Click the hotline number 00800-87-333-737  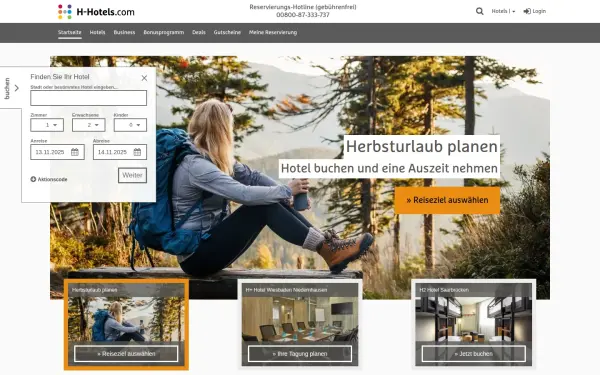click(303, 15)
